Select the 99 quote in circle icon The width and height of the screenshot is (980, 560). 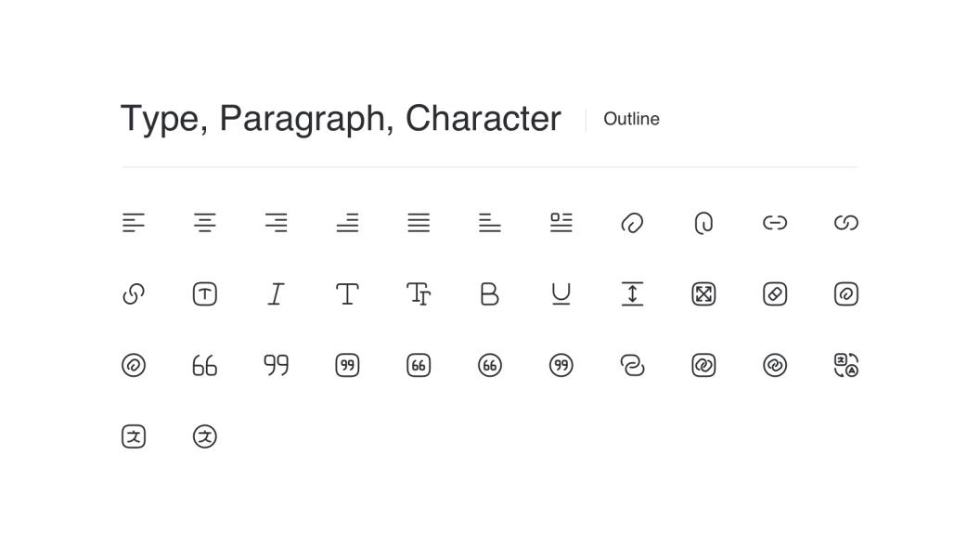coord(561,366)
